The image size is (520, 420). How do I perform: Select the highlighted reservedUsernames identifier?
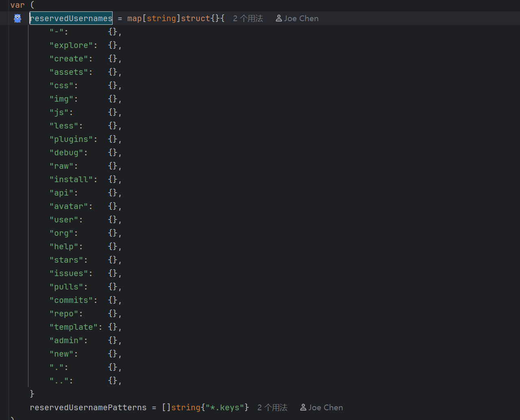click(x=71, y=18)
